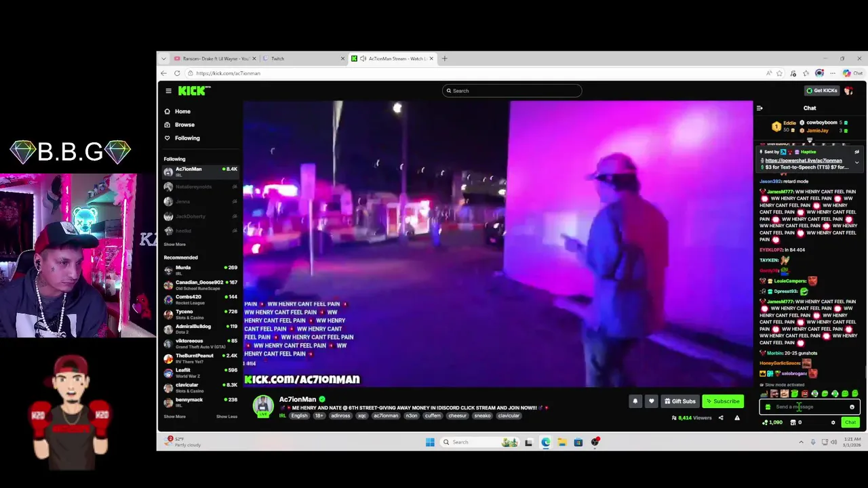Click Ac7ionMan streamer avatar
868x488 pixels.
tap(263, 405)
